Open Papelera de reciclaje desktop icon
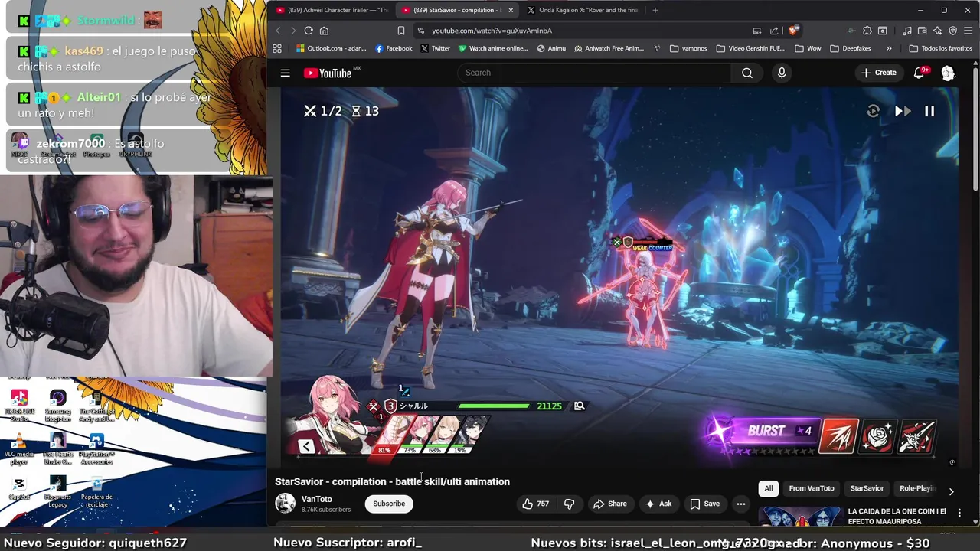The width and height of the screenshot is (980, 551). pyautogui.click(x=96, y=492)
